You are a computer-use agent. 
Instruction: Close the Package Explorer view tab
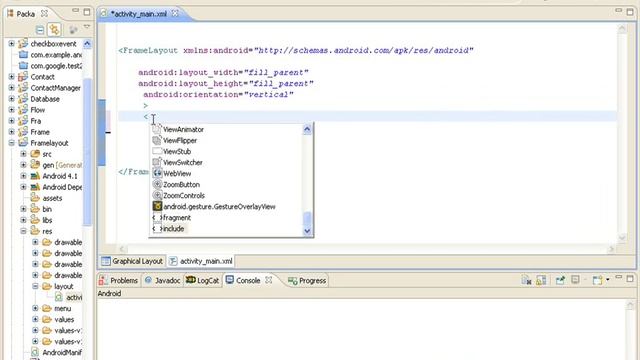(44, 13)
